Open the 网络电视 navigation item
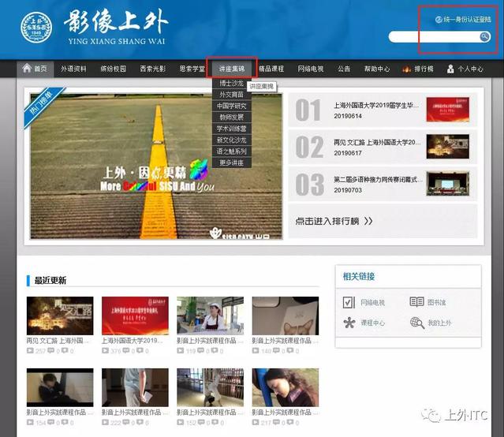 tap(311, 69)
